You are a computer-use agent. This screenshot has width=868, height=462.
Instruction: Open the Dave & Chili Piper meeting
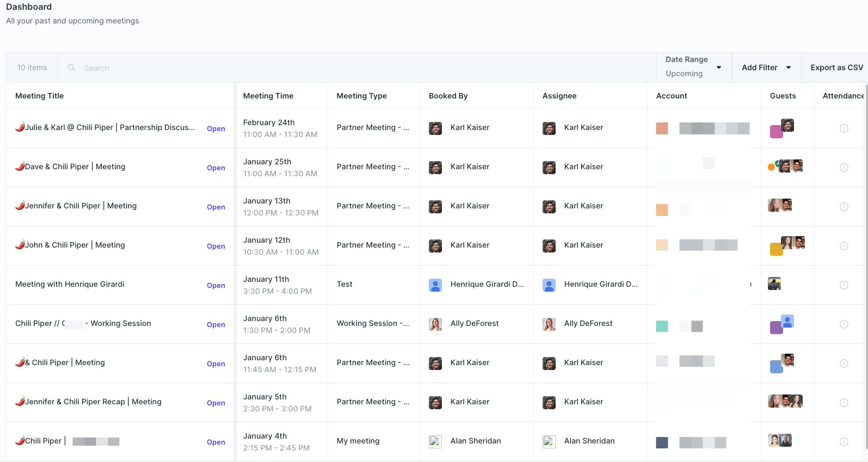(216, 168)
